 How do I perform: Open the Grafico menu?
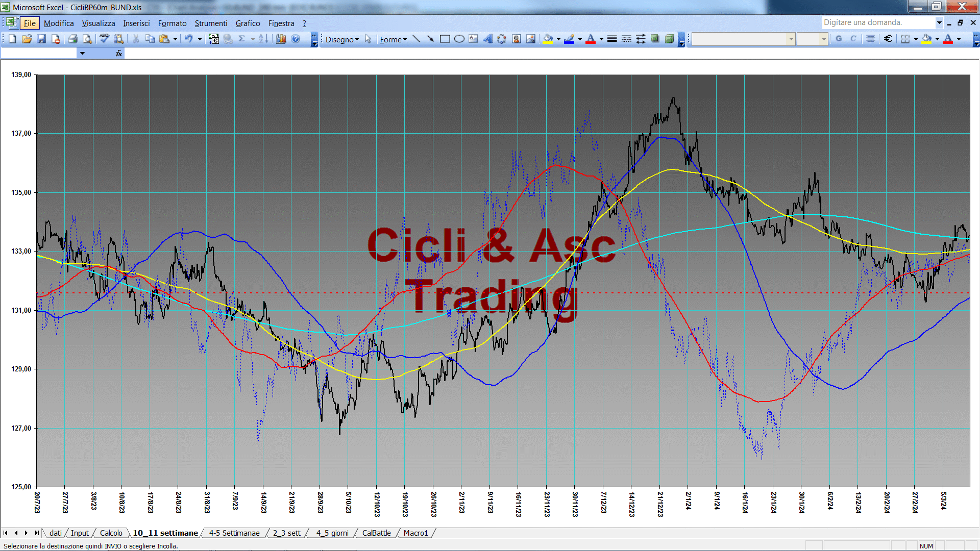coord(248,23)
